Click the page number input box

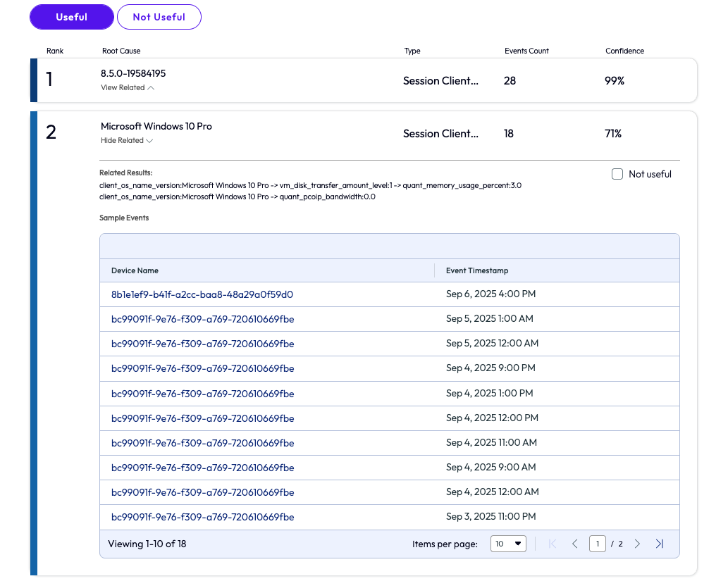[x=598, y=543]
